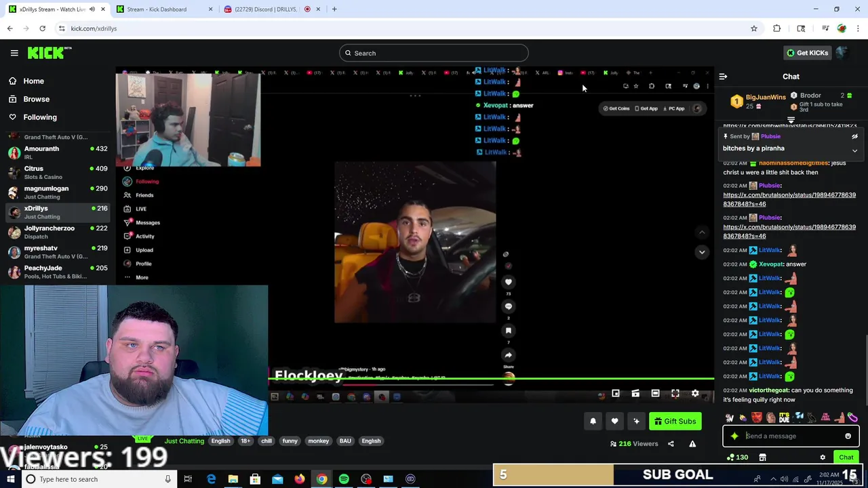Open Amouranth channel in sidebar
Screen dimensions: 868x488
coord(57,152)
